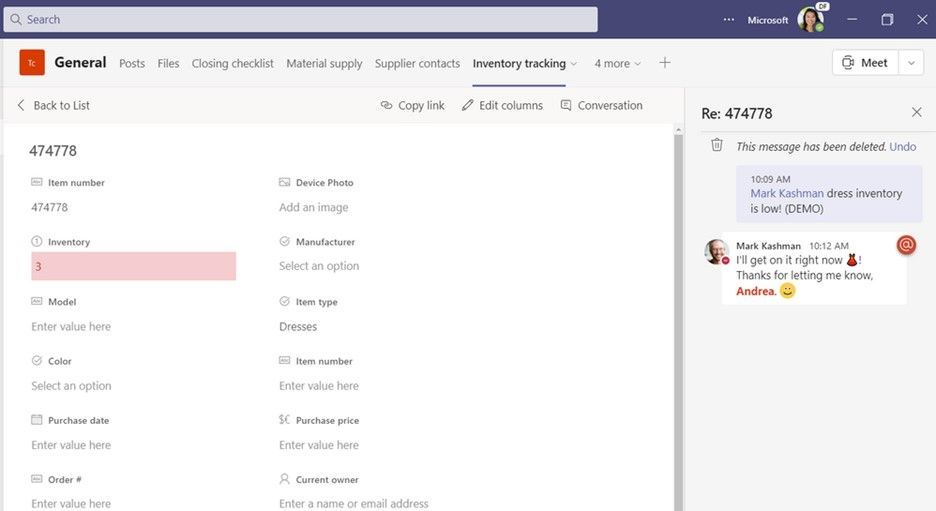
Task: Toggle the Conversation pane
Action: (x=601, y=106)
